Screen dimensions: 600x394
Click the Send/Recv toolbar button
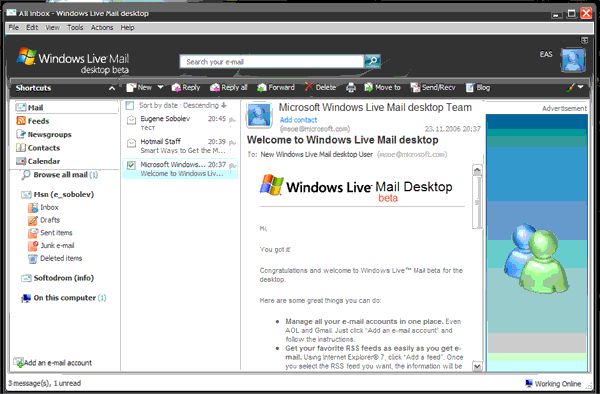[433, 88]
